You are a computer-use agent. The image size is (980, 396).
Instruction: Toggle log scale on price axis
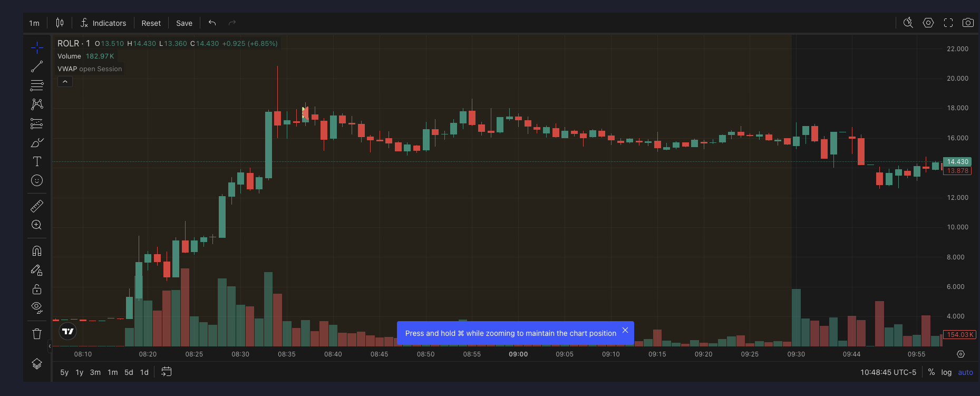click(x=946, y=372)
